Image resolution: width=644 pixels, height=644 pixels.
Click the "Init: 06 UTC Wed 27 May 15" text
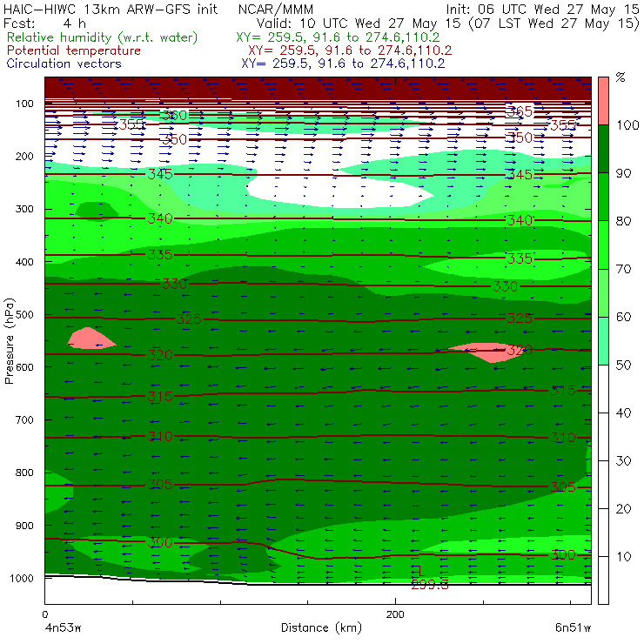click(542, 10)
